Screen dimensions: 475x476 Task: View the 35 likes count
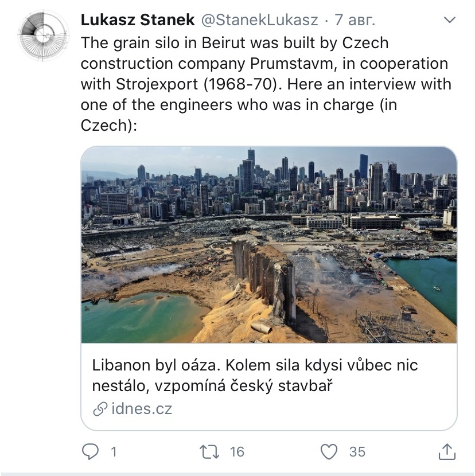point(357,452)
